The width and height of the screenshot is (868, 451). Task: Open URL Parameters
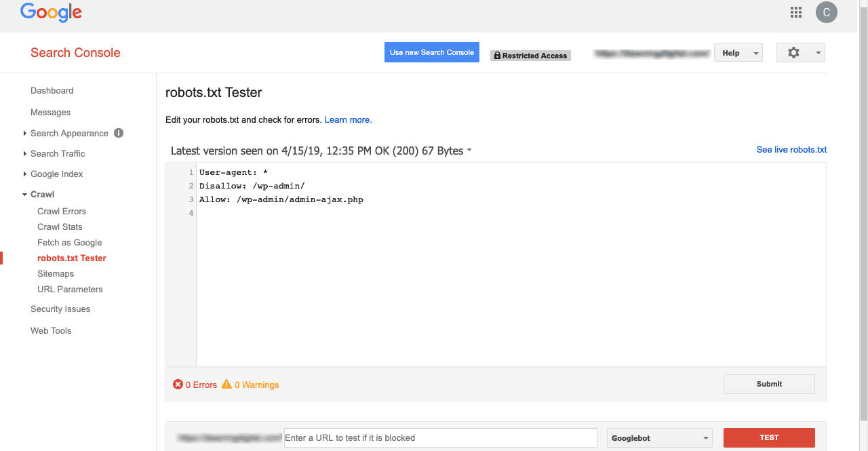pos(70,290)
